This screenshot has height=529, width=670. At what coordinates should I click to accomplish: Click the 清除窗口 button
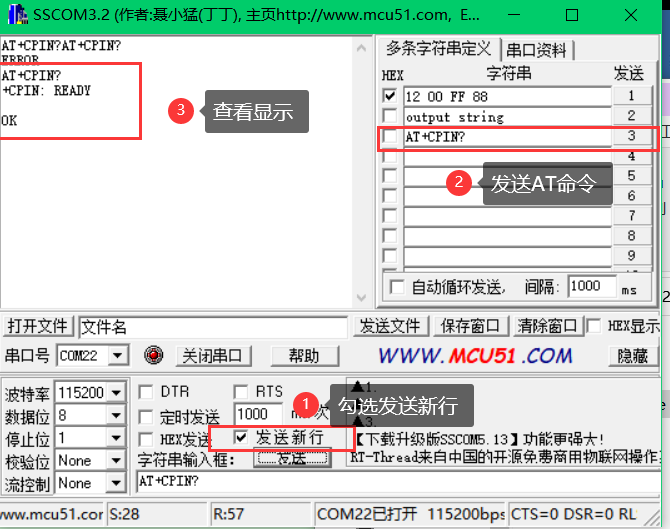coord(547,326)
